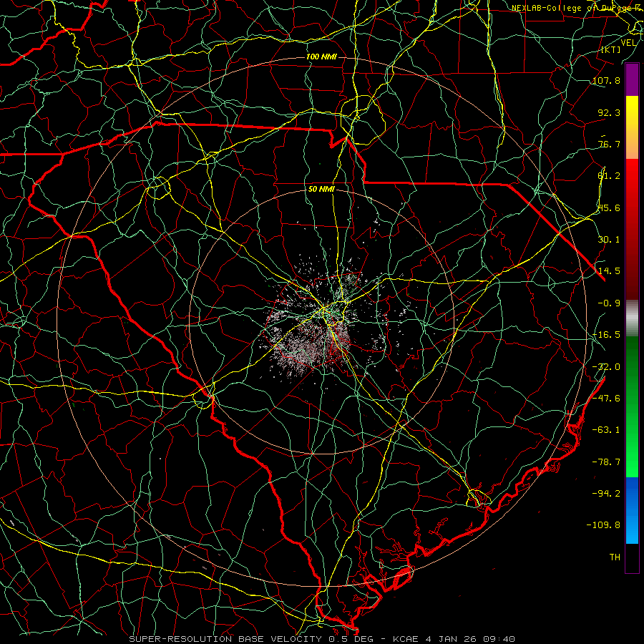Select the -109.8 legend value
This screenshot has width=644, height=644.
pyautogui.click(x=603, y=525)
